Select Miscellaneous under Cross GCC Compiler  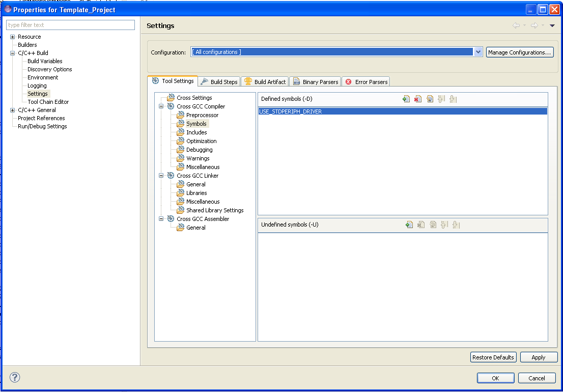click(203, 167)
